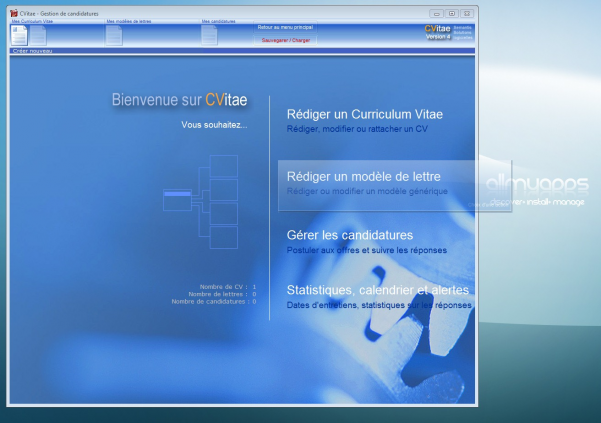
Task: Open Statistiques, calendrier et alertes
Action: tap(378, 290)
